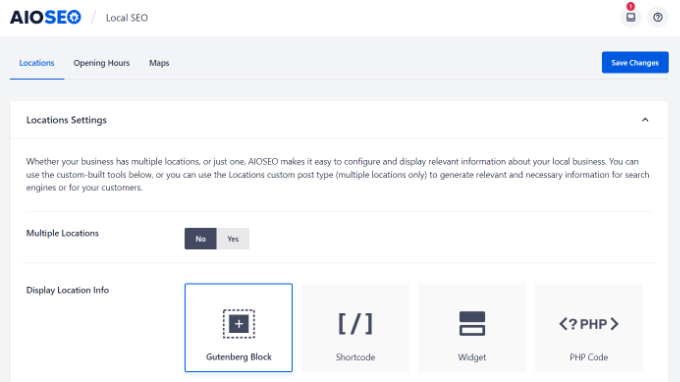Select the PHP code icon
This screenshot has height=382, width=680.
(588, 324)
